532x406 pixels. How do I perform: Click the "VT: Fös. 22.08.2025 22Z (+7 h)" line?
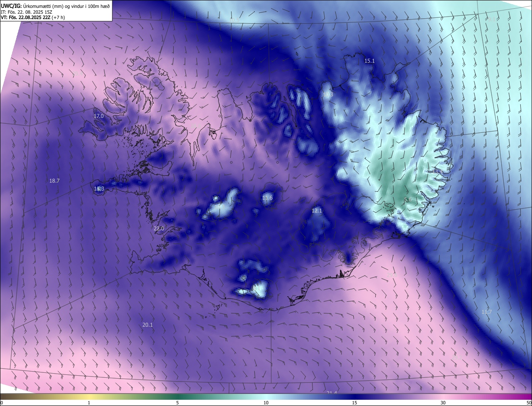tap(32, 17)
